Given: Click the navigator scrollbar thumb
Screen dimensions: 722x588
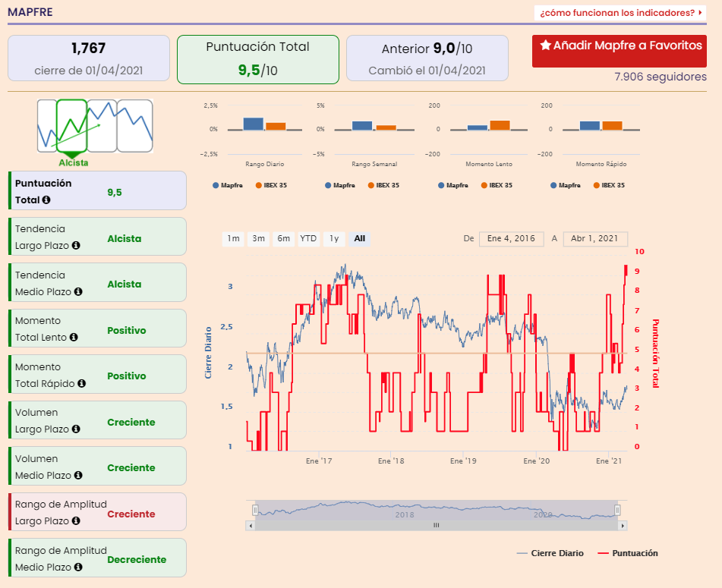Looking at the screenshot, I should pos(437,526).
